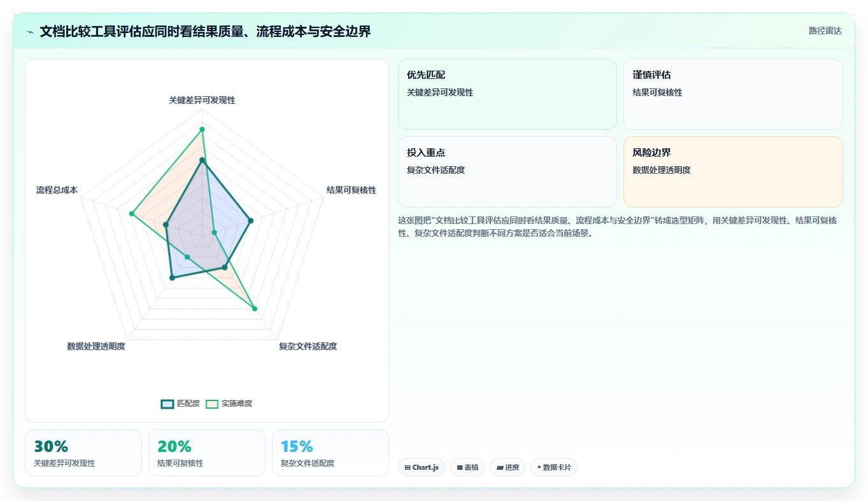Open the 谨慎评估 card
The height and width of the screenshot is (501, 868).
(x=733, y=94)
